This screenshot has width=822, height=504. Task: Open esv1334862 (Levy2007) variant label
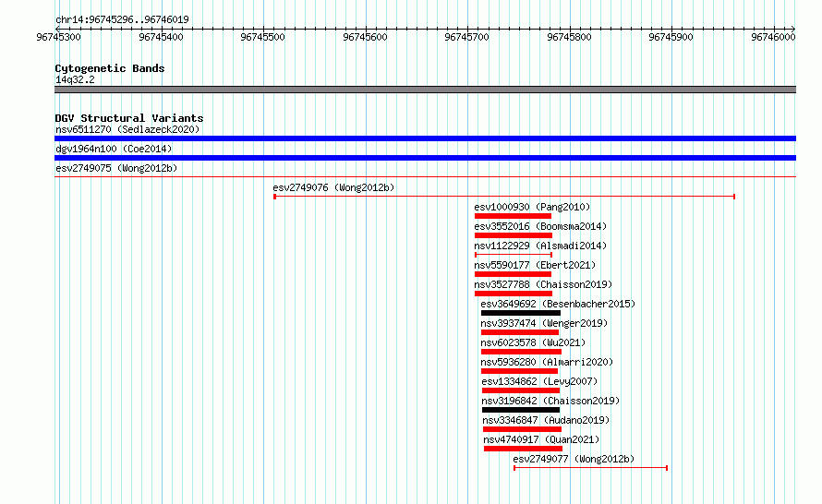pos(539,381)
